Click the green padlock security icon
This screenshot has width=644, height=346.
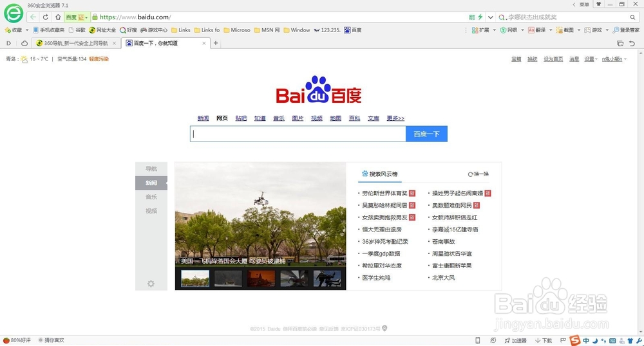point(95,17)
